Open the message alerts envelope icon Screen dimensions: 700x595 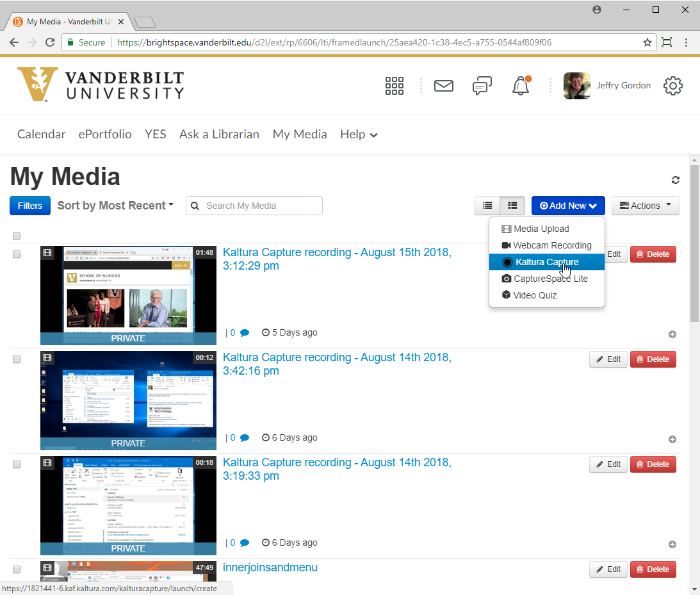click(443, 86)
